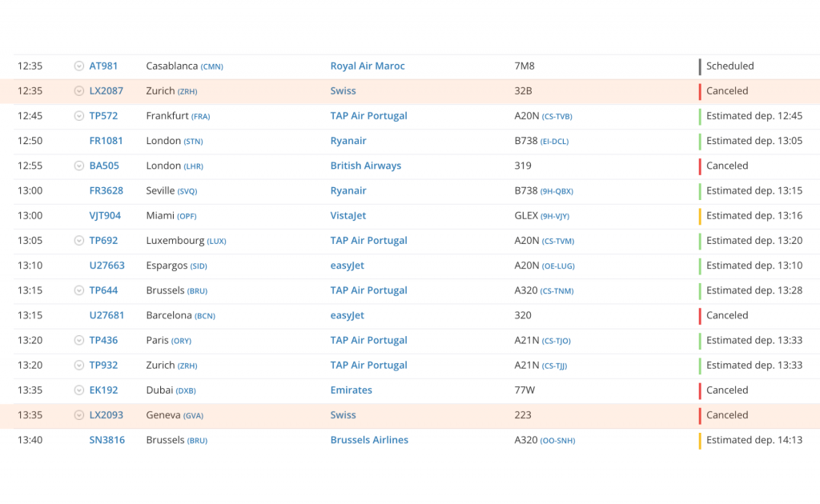Open the Brussels Airlines link
This screenshot has width=820, height=504.
369,440
